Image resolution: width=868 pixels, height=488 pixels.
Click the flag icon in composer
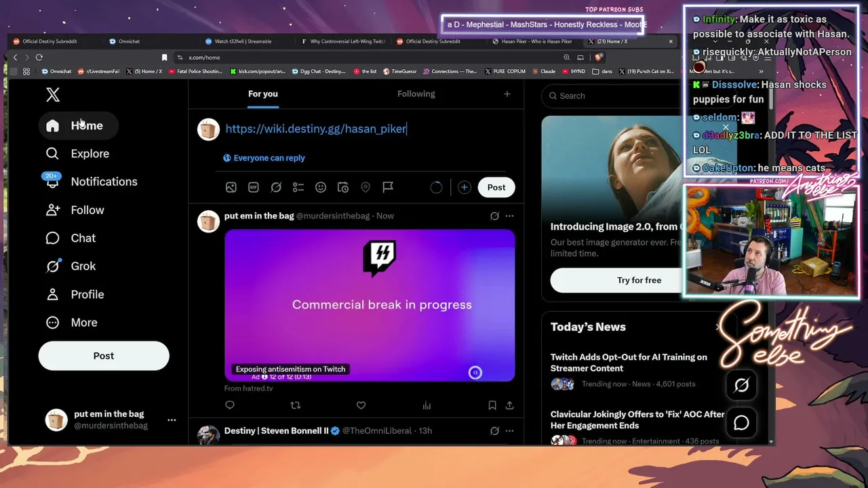(388, 187)
